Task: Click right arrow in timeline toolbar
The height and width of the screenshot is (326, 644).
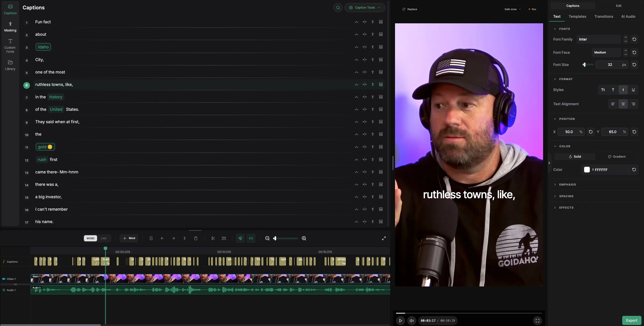Action: pos(173,238)
